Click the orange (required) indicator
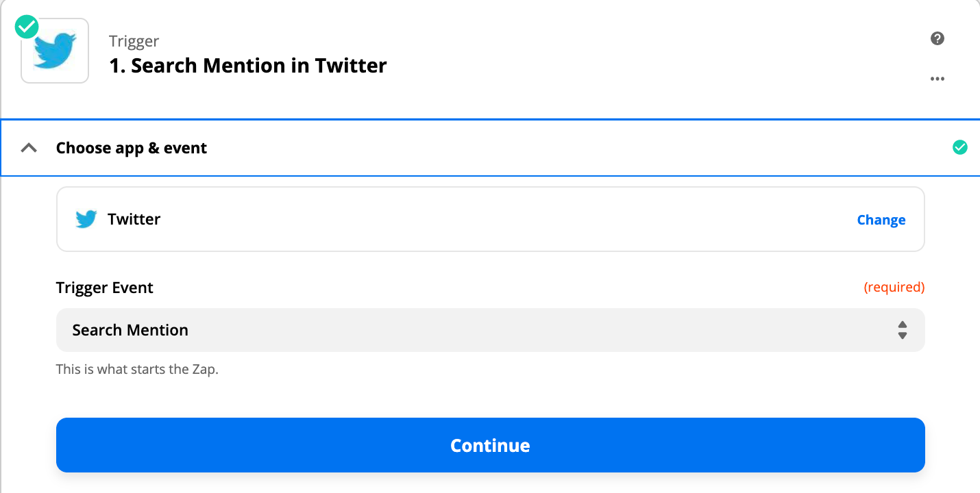 pos(894,288)
